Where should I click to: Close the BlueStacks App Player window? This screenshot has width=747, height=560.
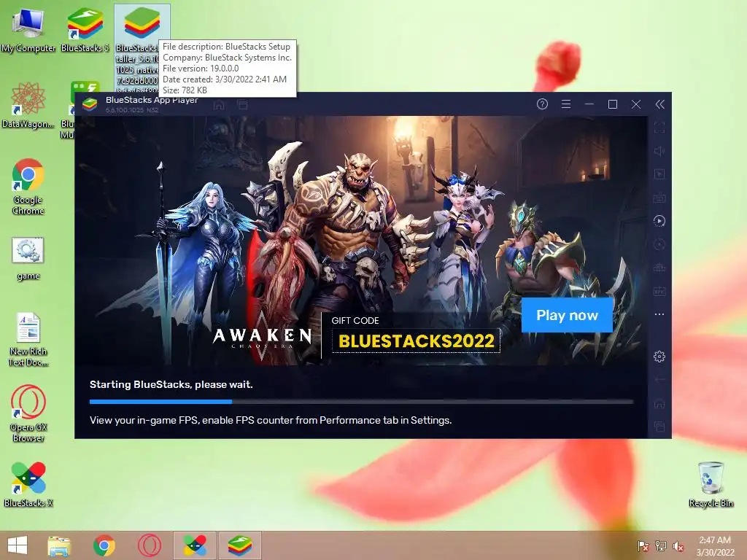636,104
